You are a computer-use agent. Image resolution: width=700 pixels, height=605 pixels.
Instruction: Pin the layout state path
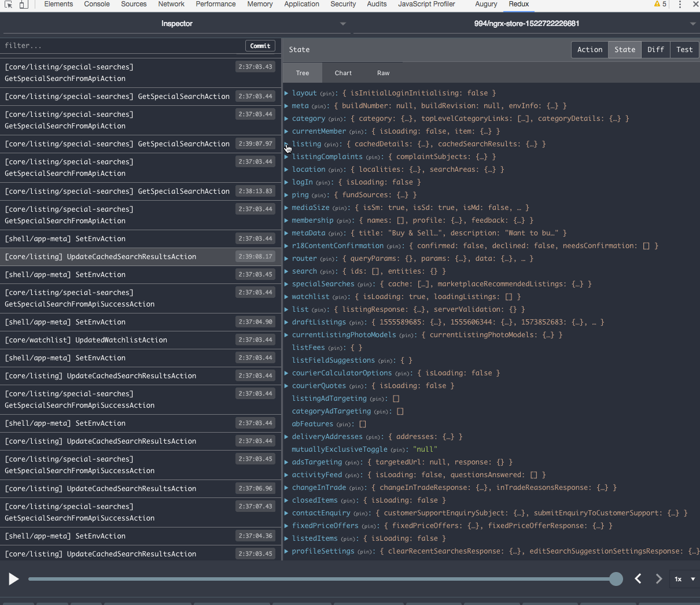(x=327, y=94)
